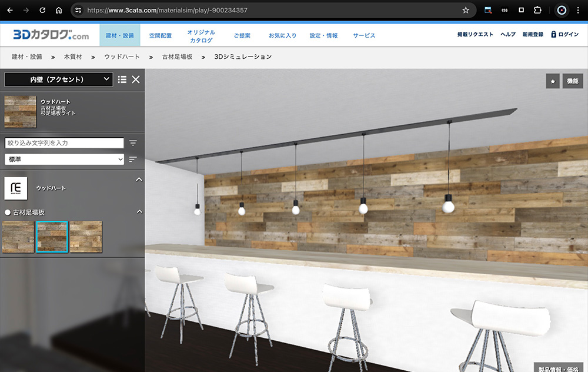Image resolution: width=588 pixels, height=372 pixels.
Task: Click the ログイン link
Action: (564, 35)
